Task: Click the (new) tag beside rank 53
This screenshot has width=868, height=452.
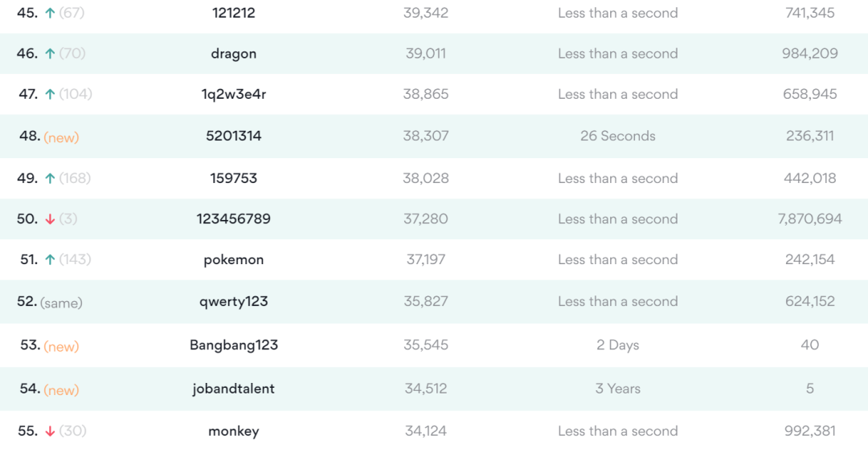Action: (x=61, y=346)
